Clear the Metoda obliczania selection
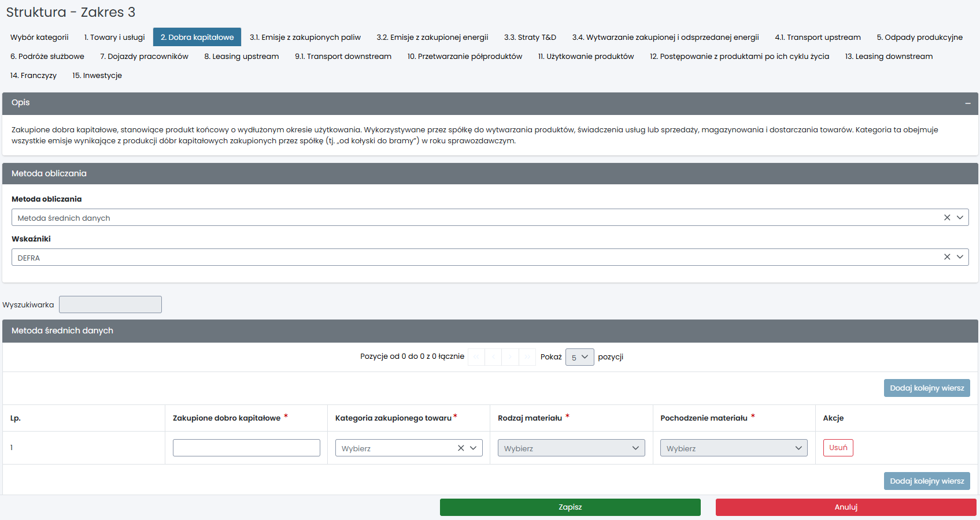Image resolution: width=980 pixels, height=520 pixels. [947, 218]
